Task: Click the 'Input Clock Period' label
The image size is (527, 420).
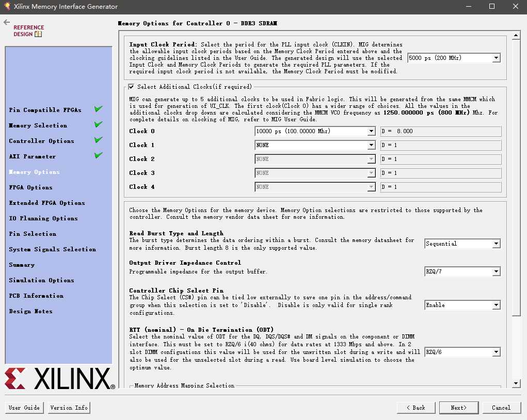Action: click(x=163, y=44)
